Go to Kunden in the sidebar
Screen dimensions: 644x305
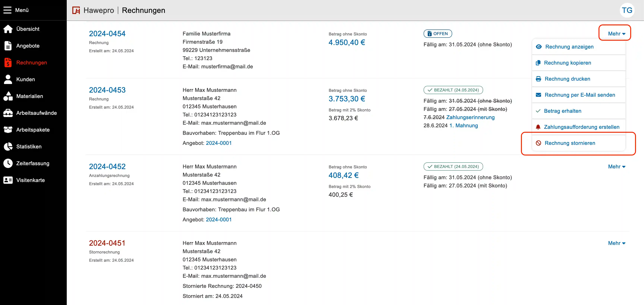pyautogui.click(x=26, y=79)
